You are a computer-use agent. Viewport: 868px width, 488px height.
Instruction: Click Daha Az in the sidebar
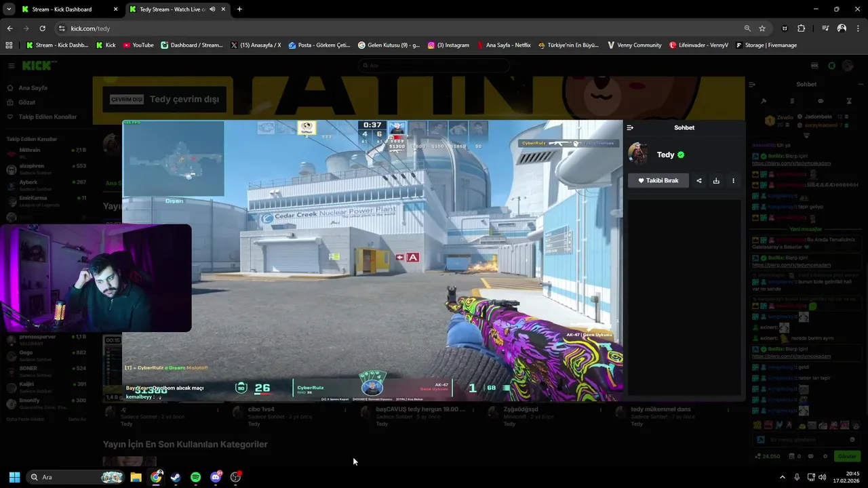[77, 419]
